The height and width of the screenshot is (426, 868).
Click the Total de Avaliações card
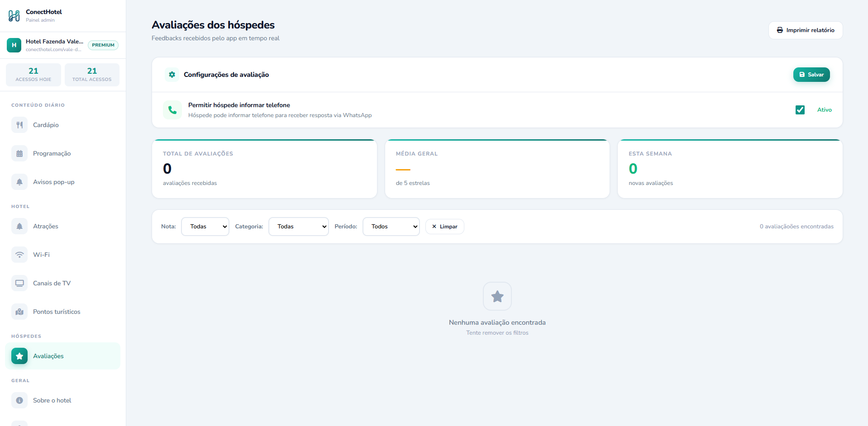(264, 169)
